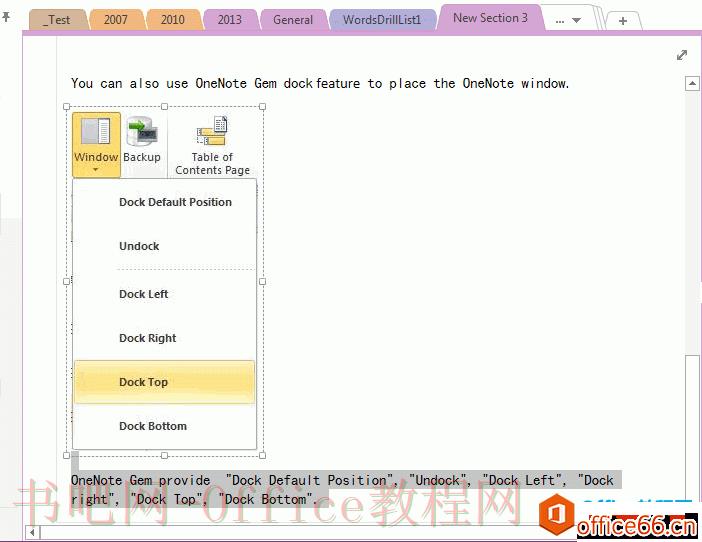The height and width of the screenshot is (542, 702).
Task: Open the General section tab
Action: (293, 20)
